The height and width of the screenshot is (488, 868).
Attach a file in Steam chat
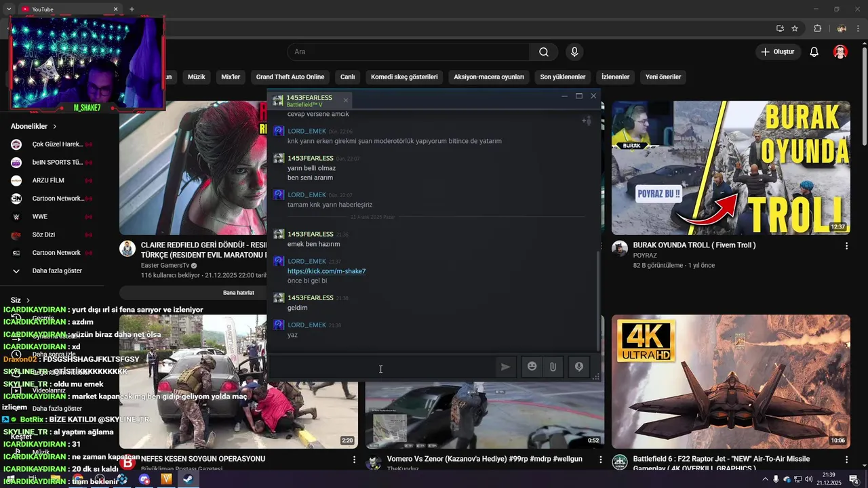click(553, 367)
